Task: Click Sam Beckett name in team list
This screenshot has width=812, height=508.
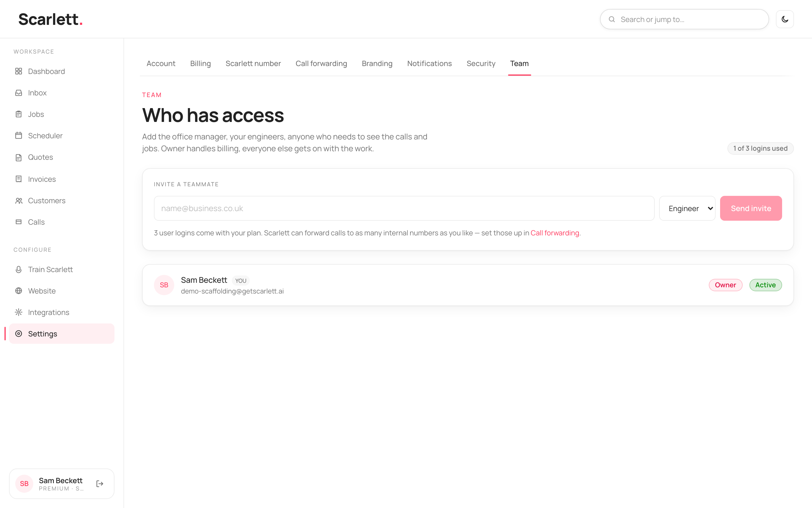Action: (x=204, y=280)
